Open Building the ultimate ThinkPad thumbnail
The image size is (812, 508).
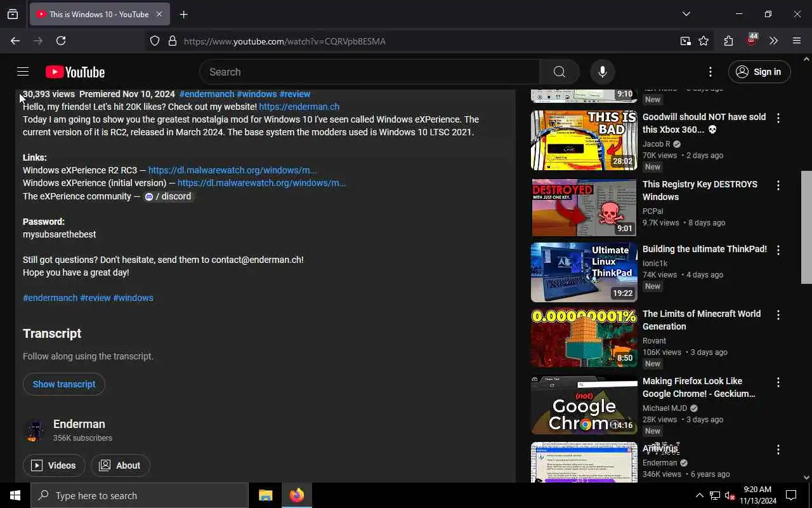coord(584,272)
